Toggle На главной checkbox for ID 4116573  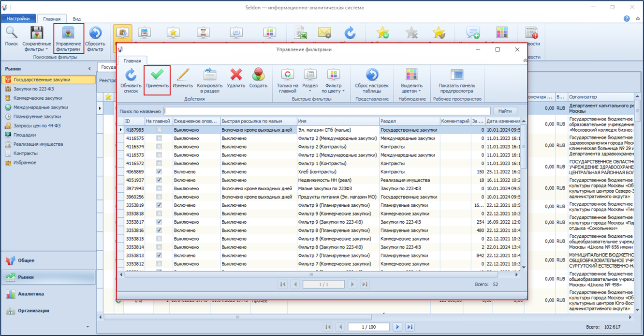click(x=159, y=155)
